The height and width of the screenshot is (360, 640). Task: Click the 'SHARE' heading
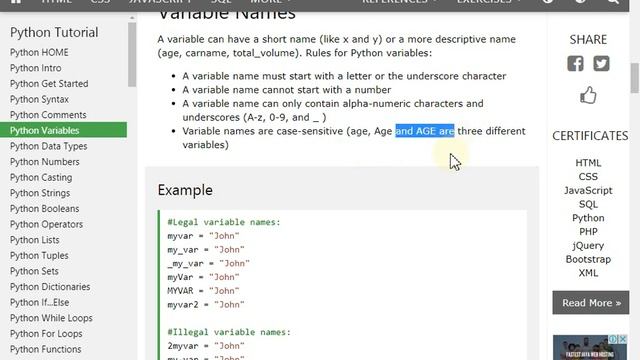coord(588,40)
